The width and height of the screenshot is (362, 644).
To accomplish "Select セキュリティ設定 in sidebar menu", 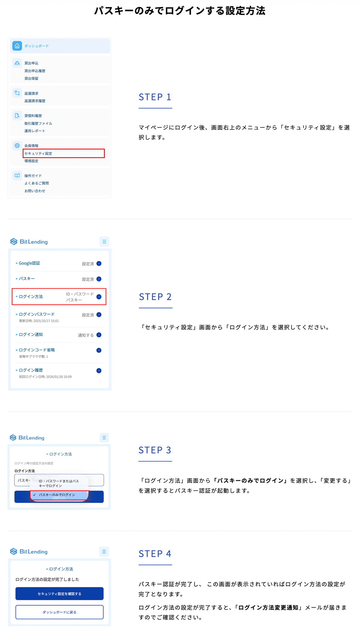I will coord(64,153).
